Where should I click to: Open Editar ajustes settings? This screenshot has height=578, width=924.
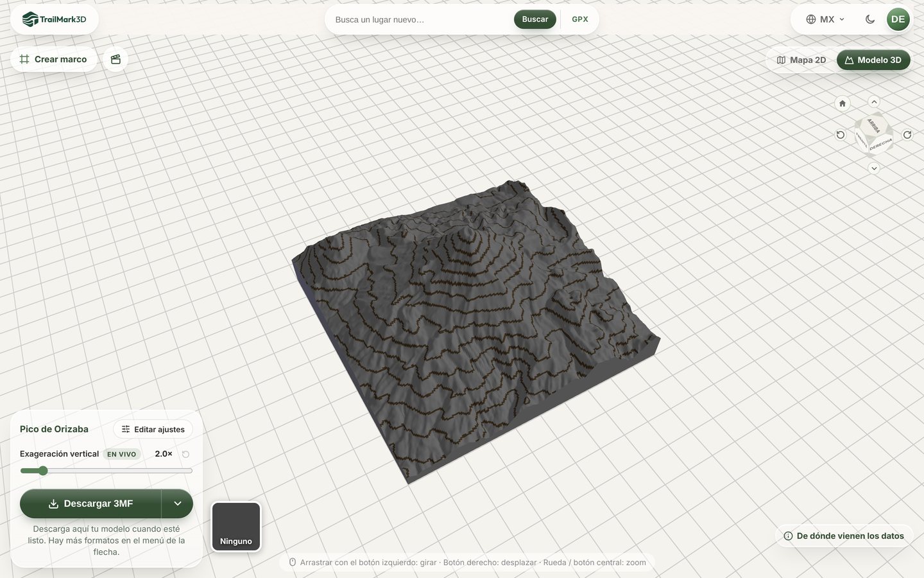click(153, 429)
